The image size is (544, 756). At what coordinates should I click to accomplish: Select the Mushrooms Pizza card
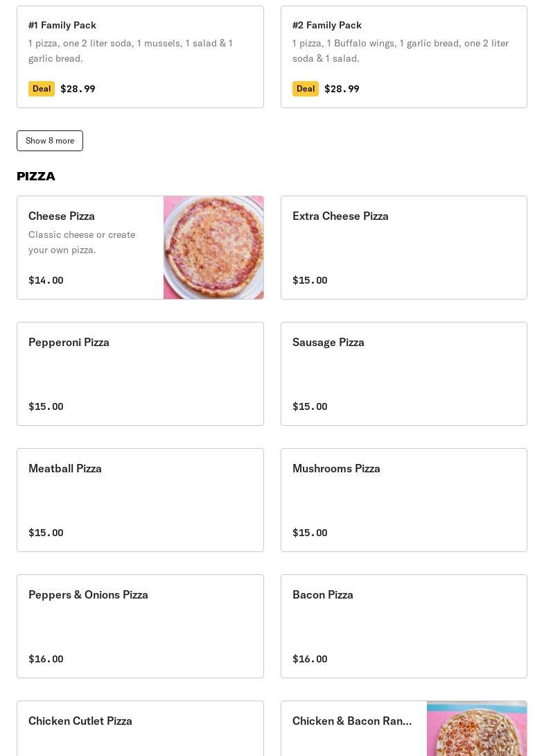tap(403, 500)
